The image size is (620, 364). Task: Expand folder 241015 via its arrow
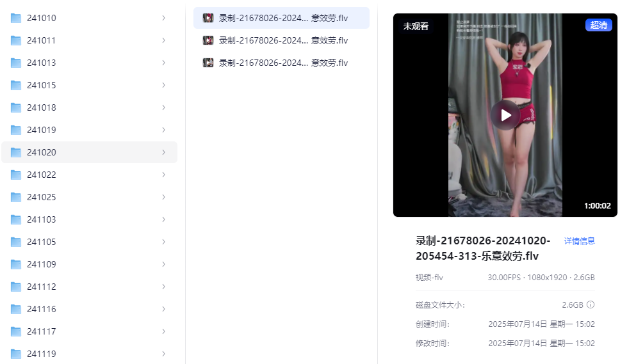[164, 85]
